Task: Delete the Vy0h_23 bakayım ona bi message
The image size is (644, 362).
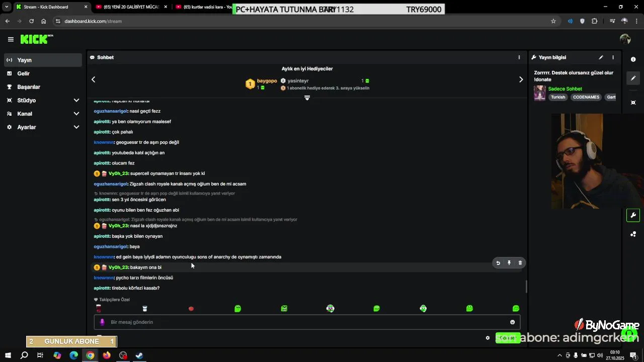Action: 520,263
